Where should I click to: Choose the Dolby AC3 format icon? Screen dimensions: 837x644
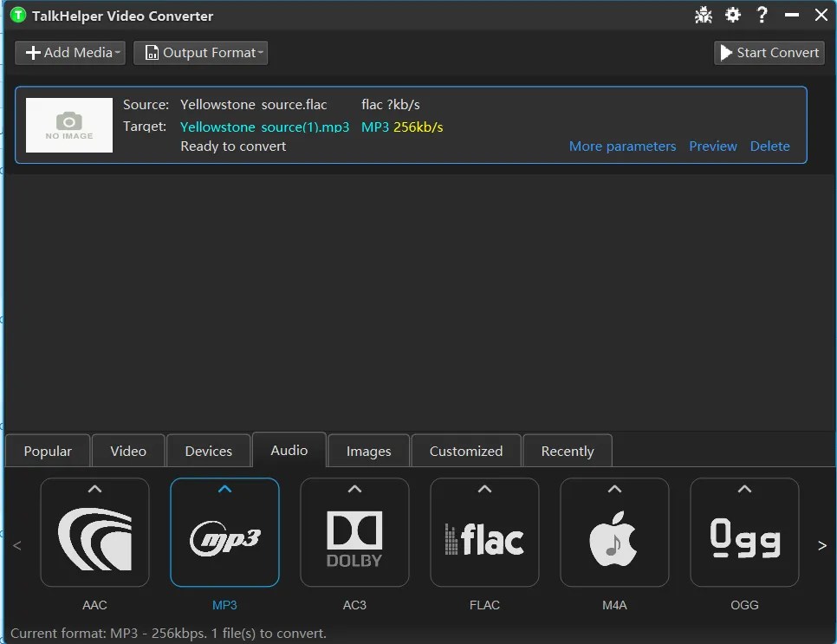[x=354, y=532]
